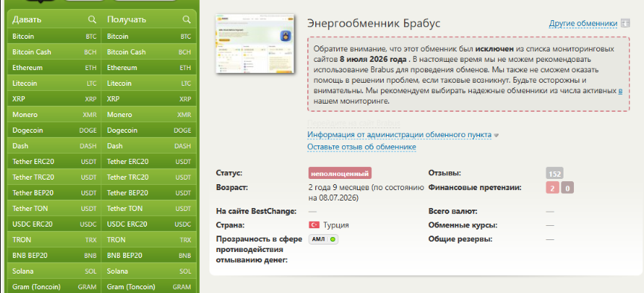
Task: Choose Tether TRC20 in the Получать column
Action: click(149, 177)
